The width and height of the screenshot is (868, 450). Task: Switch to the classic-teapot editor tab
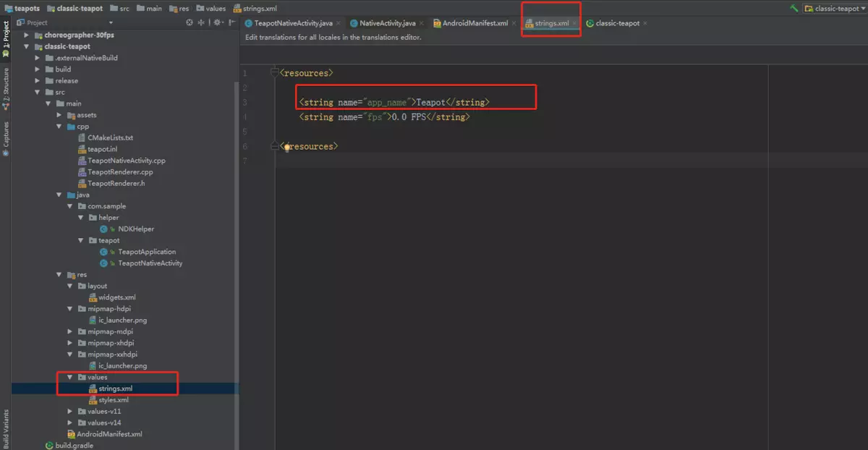click(617, 23)
